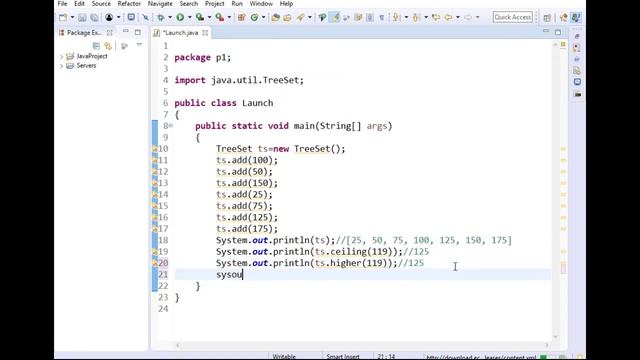
Task: Click the green Run button icon
Action: click(180, 18)
